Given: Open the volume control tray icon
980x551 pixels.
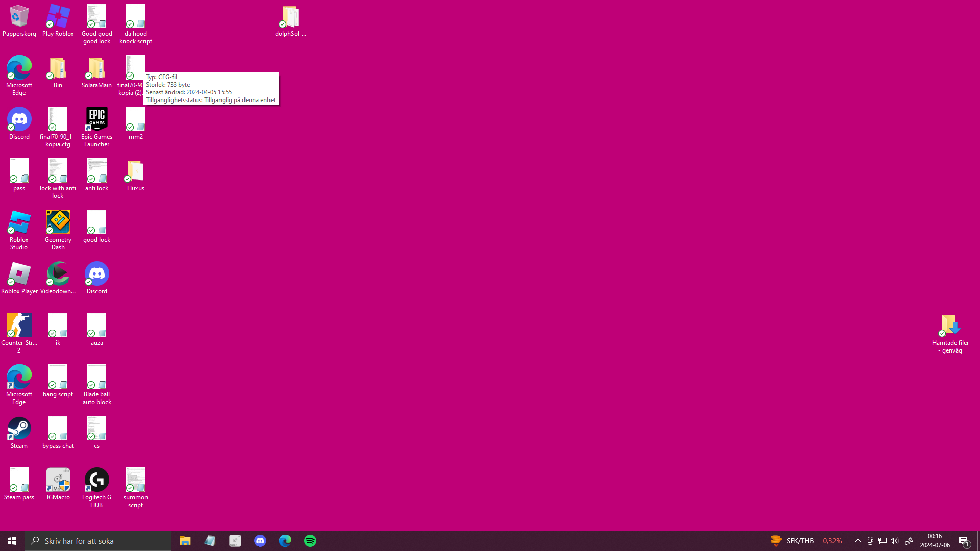Looking at the screenshot, I should pyautogui.click(x=894, y=541).
